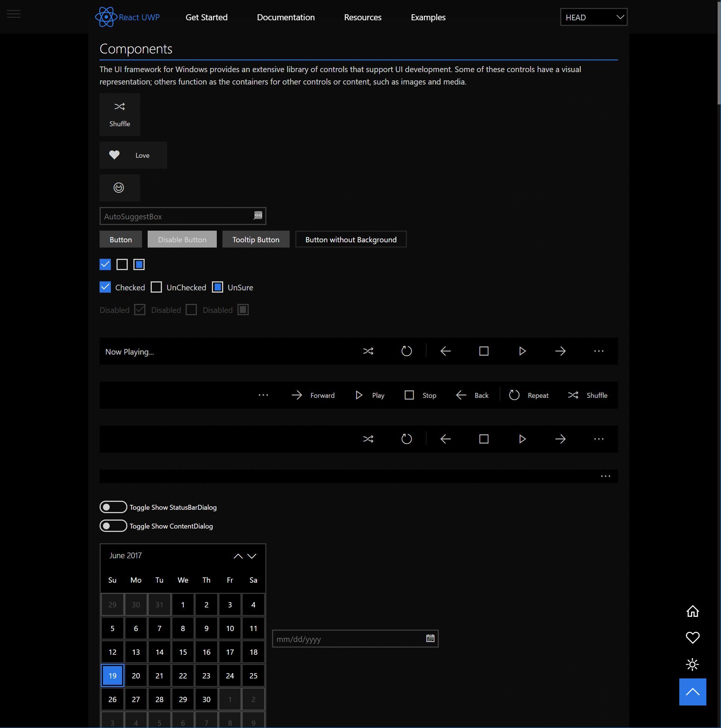Enable Toggle Show StatusBarDialog switch

coord(113,507)
